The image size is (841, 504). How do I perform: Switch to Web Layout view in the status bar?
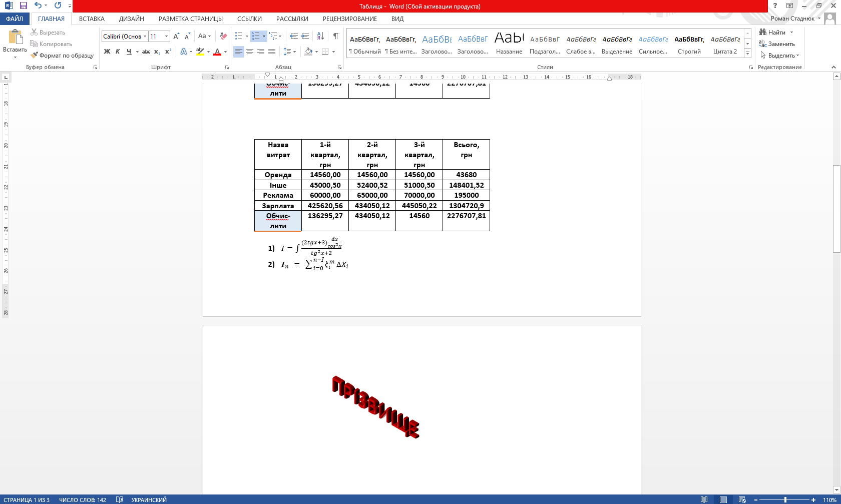[742, 499]
